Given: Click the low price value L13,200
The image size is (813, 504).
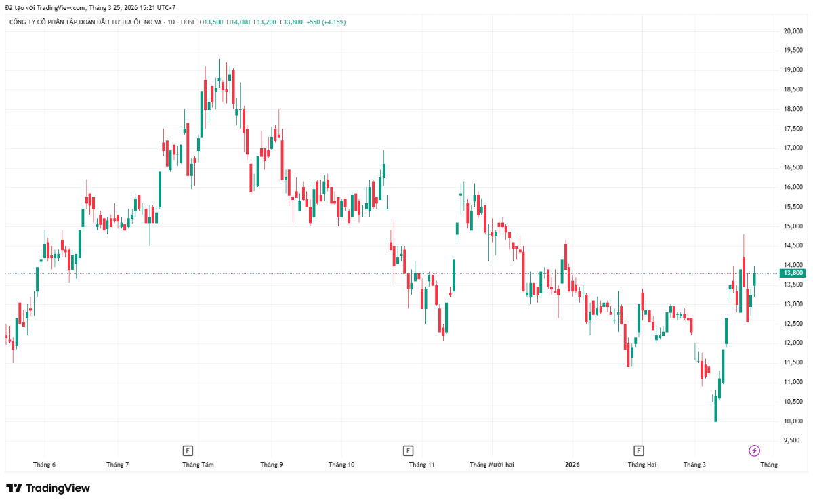Looking at the screenshot, I should [265, 22].
